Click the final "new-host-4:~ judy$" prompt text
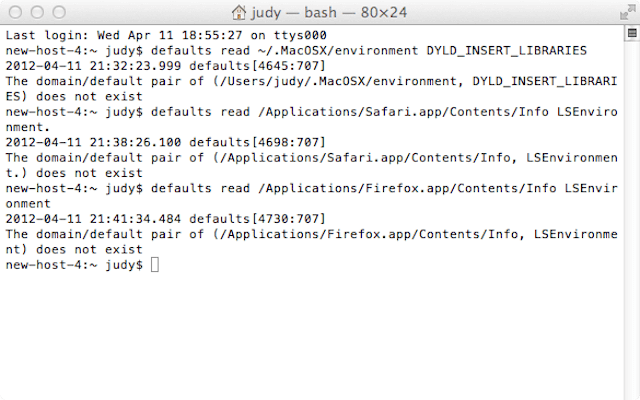 pyautogui.click(x=74, y=265)
